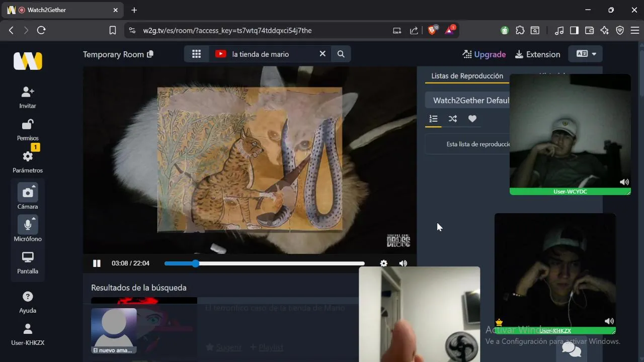Seek on the video progress bar

pos(264,263)
